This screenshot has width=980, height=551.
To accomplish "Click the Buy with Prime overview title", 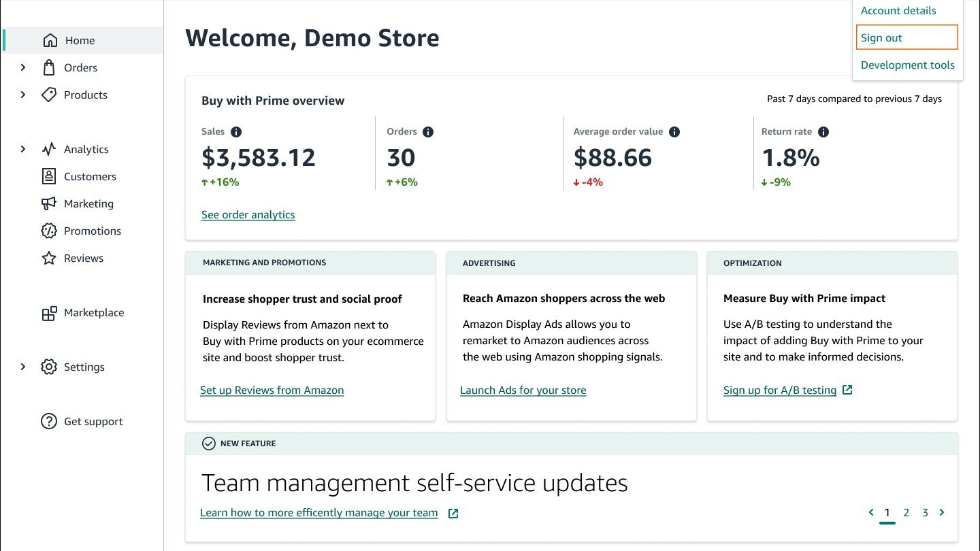I will (273, 101).
